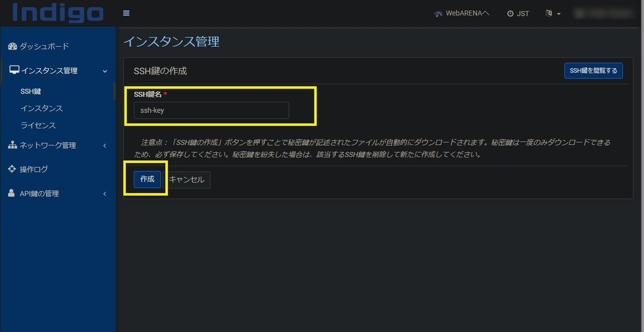Click the hamburger menu icon

tap(126, 13)
